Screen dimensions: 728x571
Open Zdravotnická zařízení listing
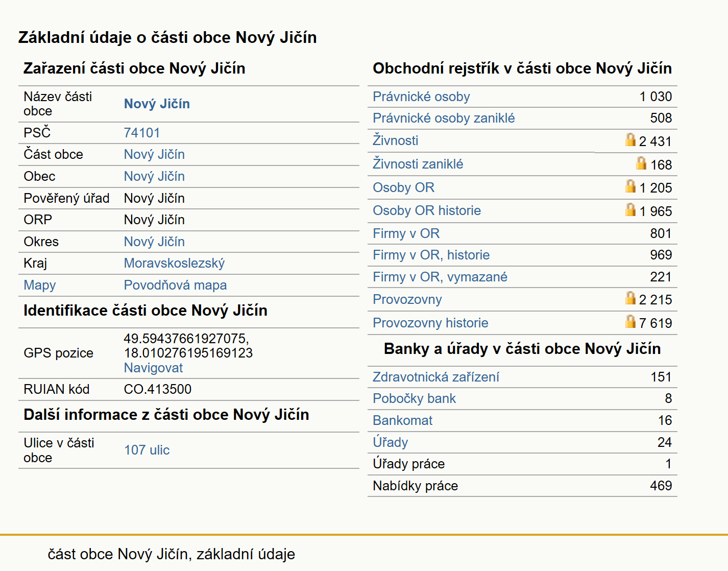(435, 377)
